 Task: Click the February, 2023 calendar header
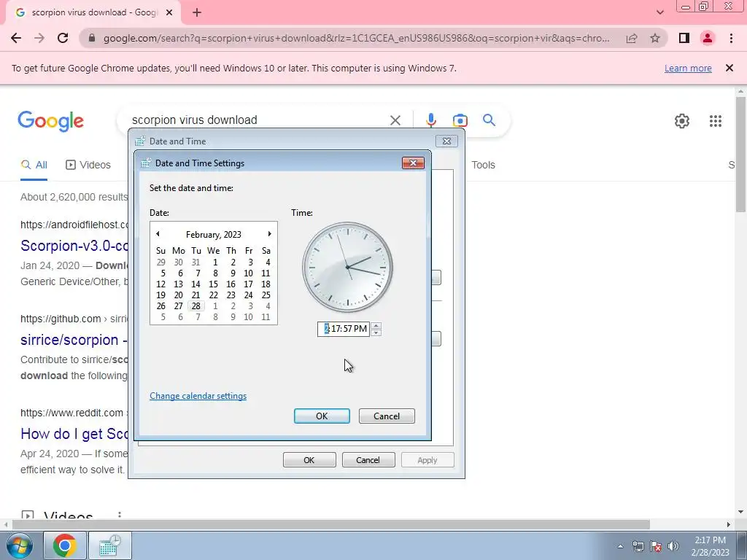tap(214, 234)
